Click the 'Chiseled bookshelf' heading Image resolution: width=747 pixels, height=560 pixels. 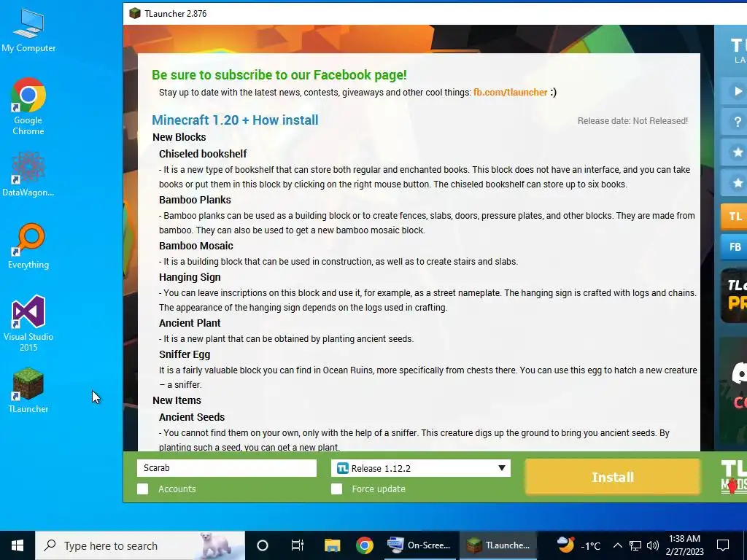203,154
